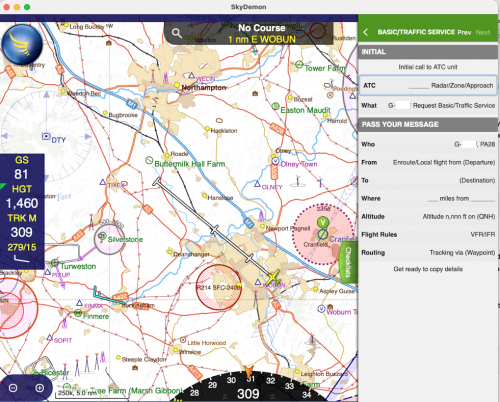Image resolution: width=500 pixels, height=402 pixels.
Task: Click the WELIN waypoint triangle
Action: pyautogui.click(x=191, y=75)
